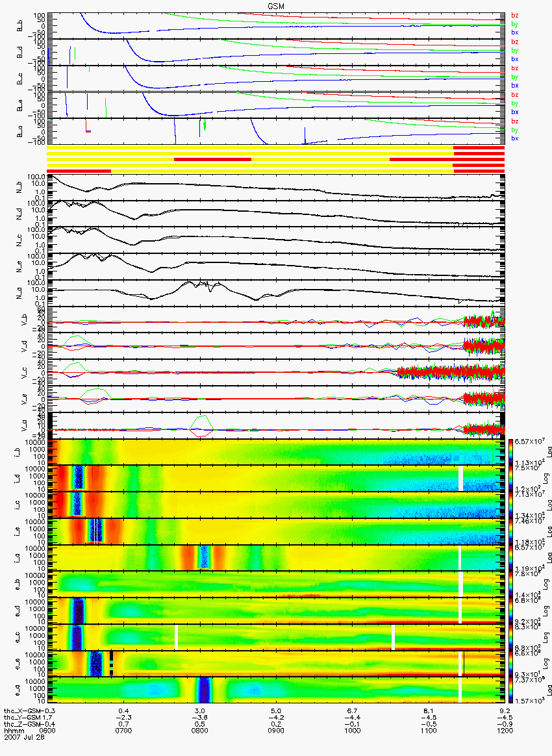Click the Y position value -4.2

(276, 718)
